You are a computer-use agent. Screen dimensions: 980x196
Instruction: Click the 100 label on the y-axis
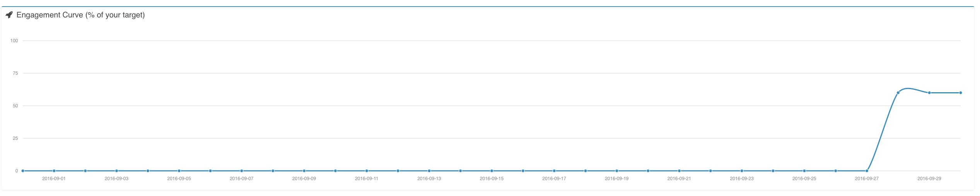coord(14,41)
